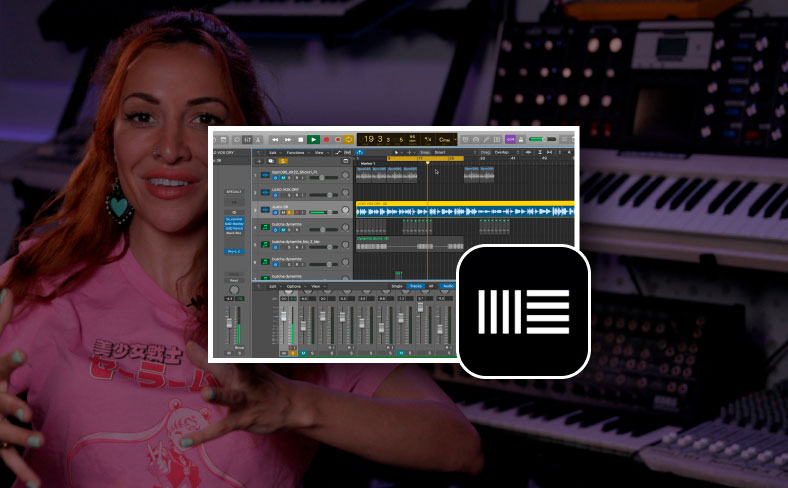The width and height of the screenshot is (788, 488).
Task: Open the View menu in the Tracks area
Action: (320, 153)
